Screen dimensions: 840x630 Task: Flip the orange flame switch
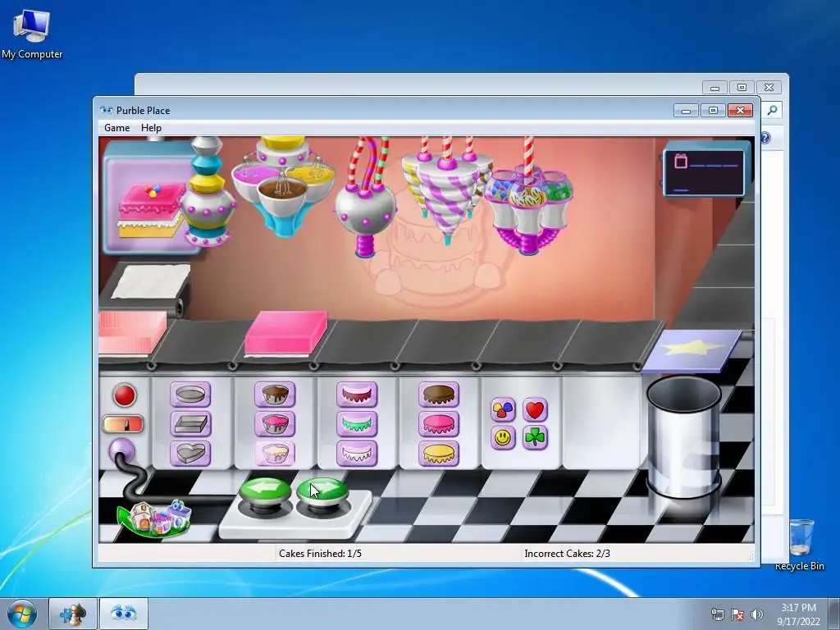tap(123, 424)
